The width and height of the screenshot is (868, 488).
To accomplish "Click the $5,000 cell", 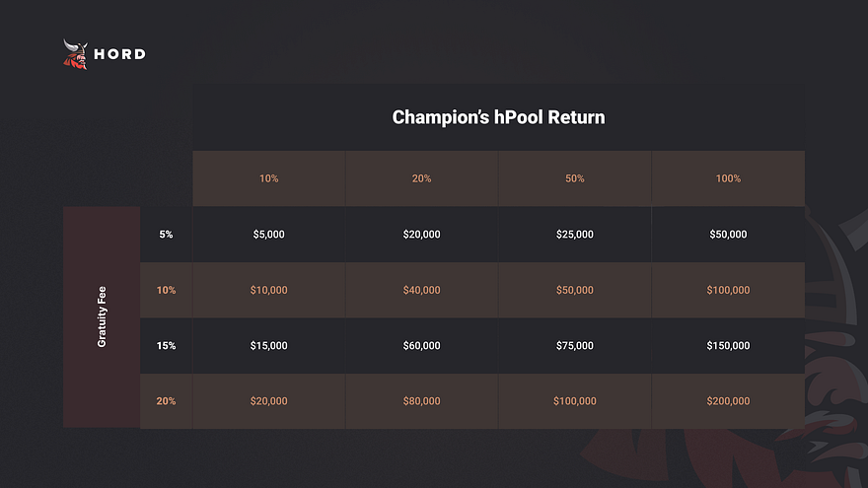I will (x=269, y=235).
